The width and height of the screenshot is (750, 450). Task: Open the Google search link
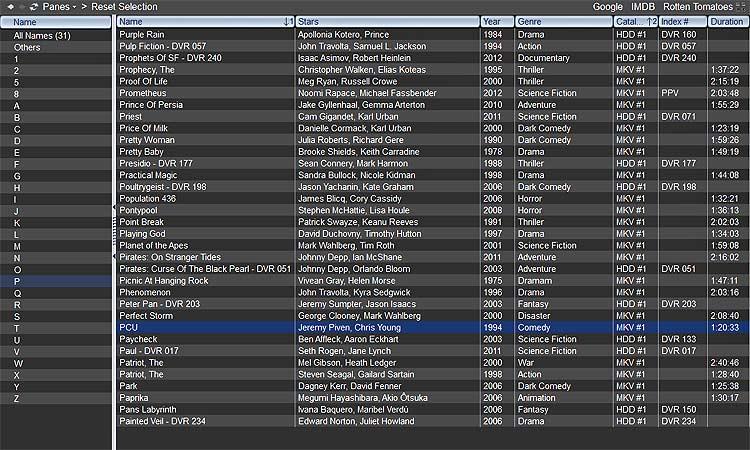pos(607,7)
